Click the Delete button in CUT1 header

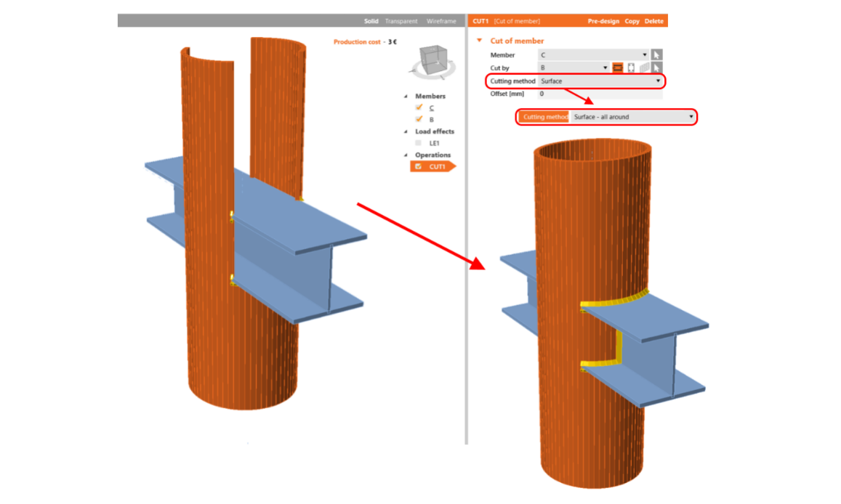coord(653,21)
